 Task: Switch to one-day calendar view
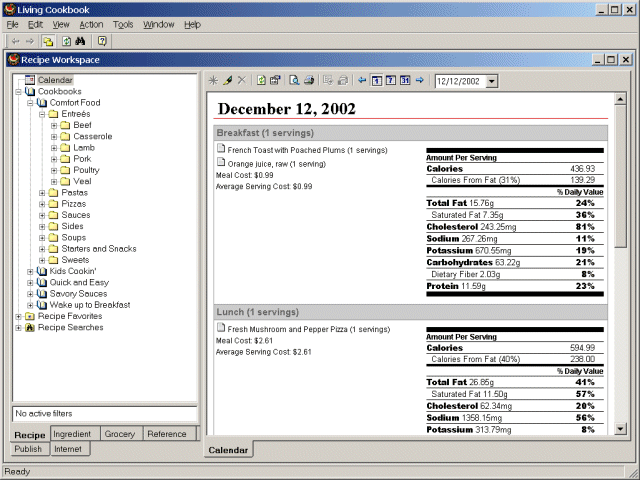point(376,80)
